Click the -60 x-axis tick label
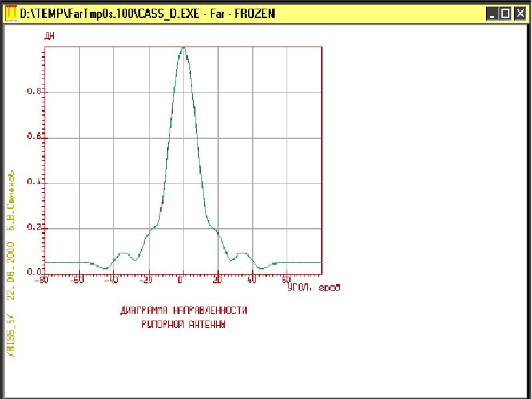The width and height of the screenshot is (532, 399). (x=77, y=280)
